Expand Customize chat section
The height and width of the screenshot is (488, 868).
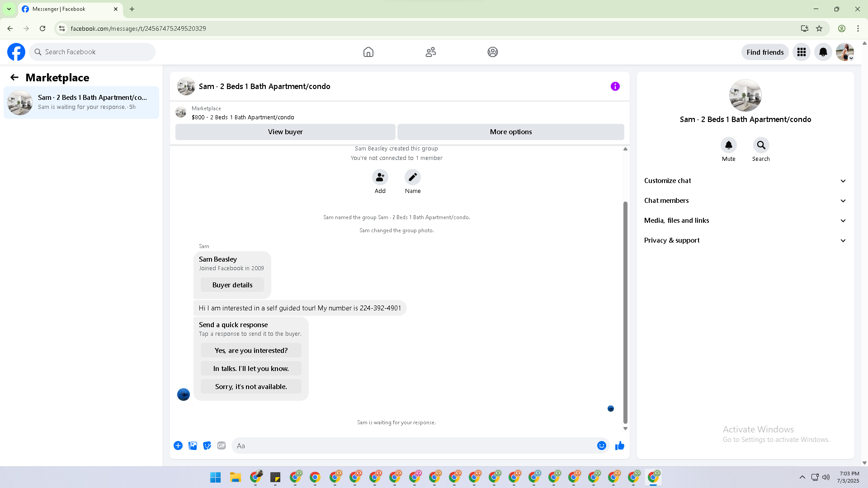point(745,181)
